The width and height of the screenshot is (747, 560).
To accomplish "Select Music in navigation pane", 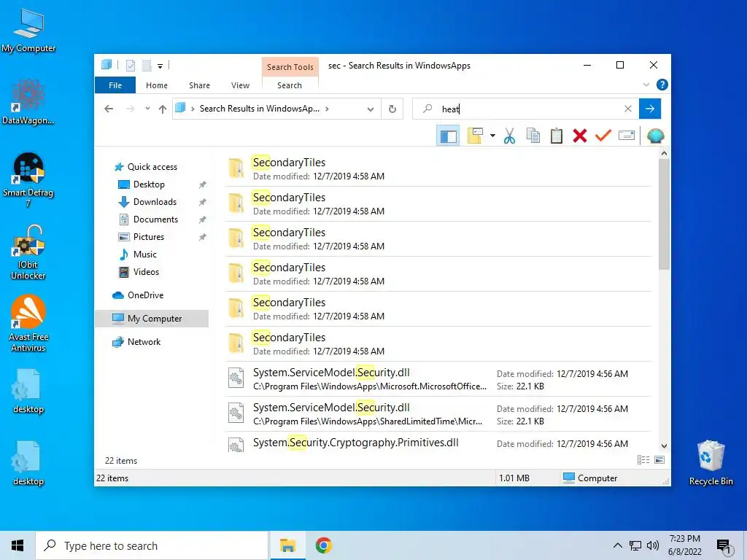I will click(144, 254).
